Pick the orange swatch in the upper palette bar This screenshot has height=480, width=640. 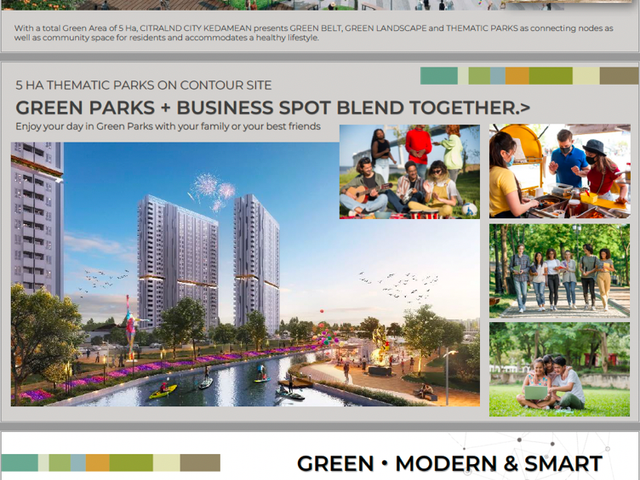pos(517,76)
